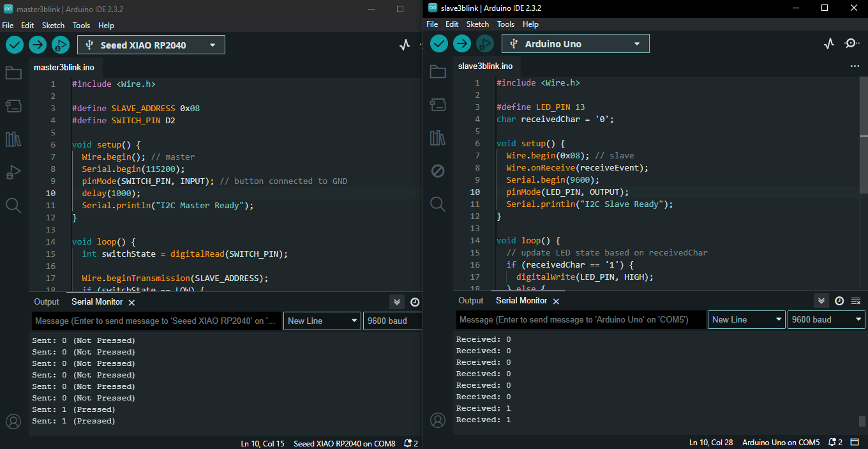Click the 'Ln 10, Col 28' cursor position

coord(711,442)
